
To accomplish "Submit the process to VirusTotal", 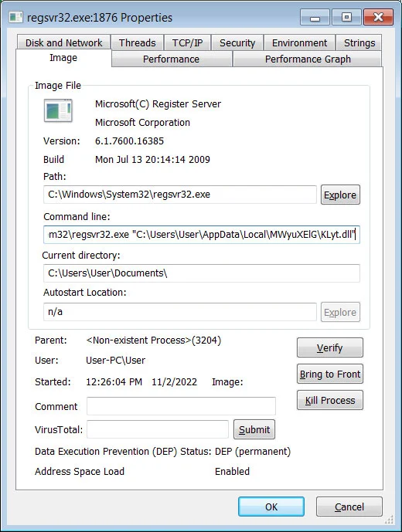I will 254,429.
